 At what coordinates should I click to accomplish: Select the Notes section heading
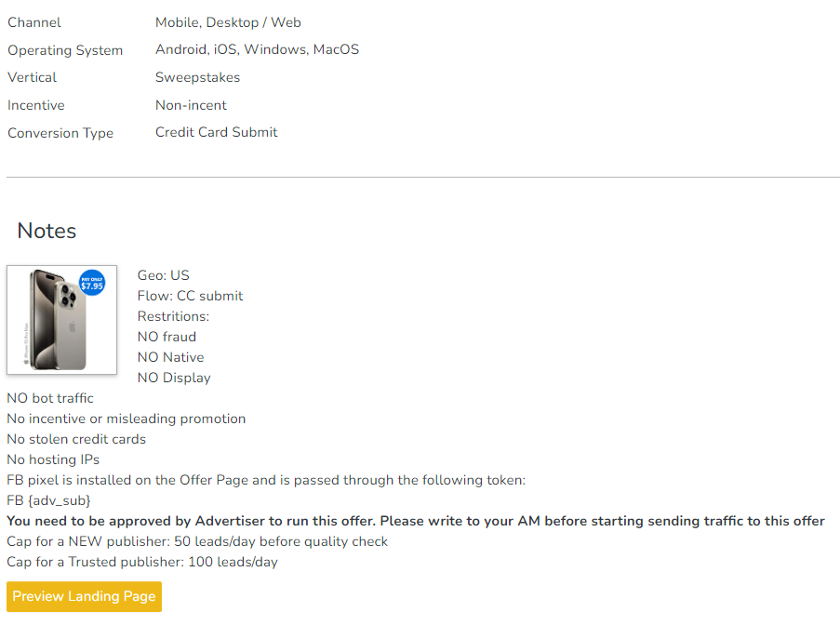[47, 231]
